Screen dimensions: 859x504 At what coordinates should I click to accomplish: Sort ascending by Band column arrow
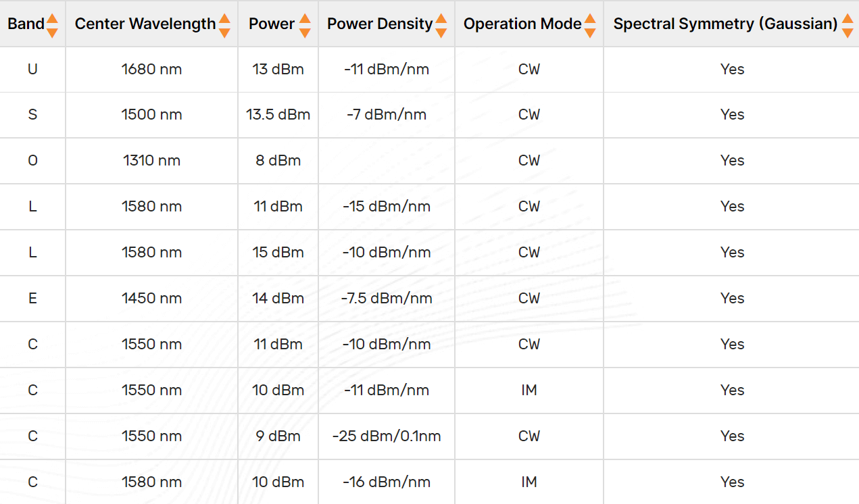click(x=52, y=18)
